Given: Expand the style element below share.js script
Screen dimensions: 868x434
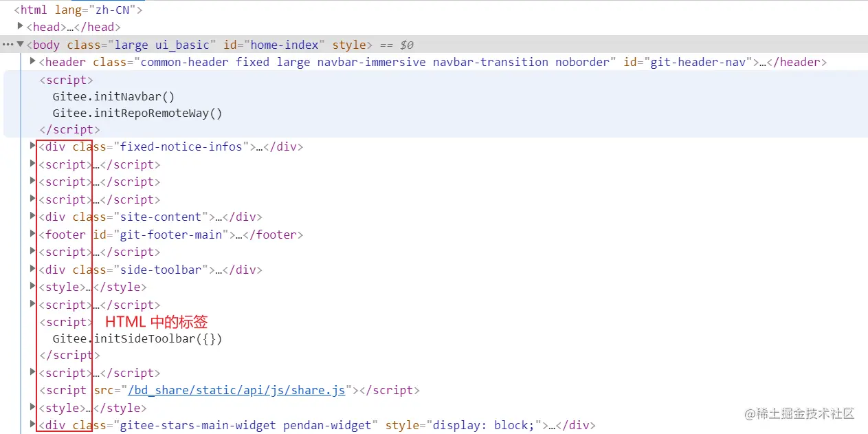Looking at the screenshot, I should [x=32, y=407].
